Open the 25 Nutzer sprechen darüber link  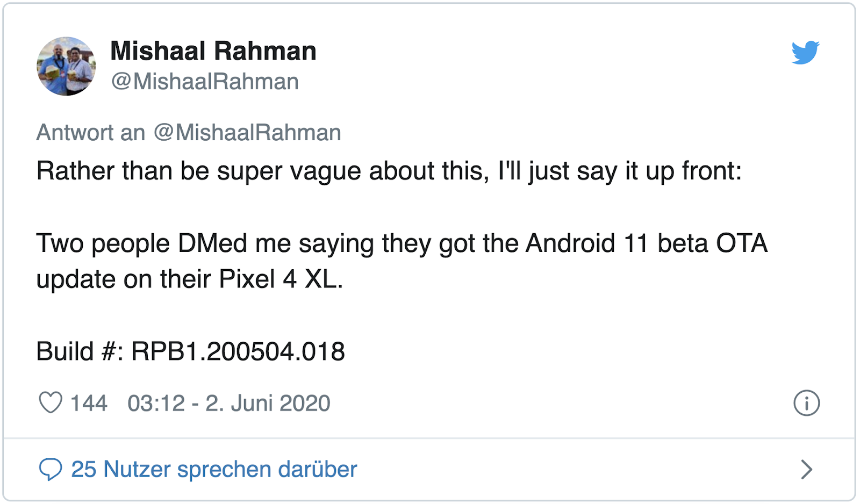coord(214,469)
